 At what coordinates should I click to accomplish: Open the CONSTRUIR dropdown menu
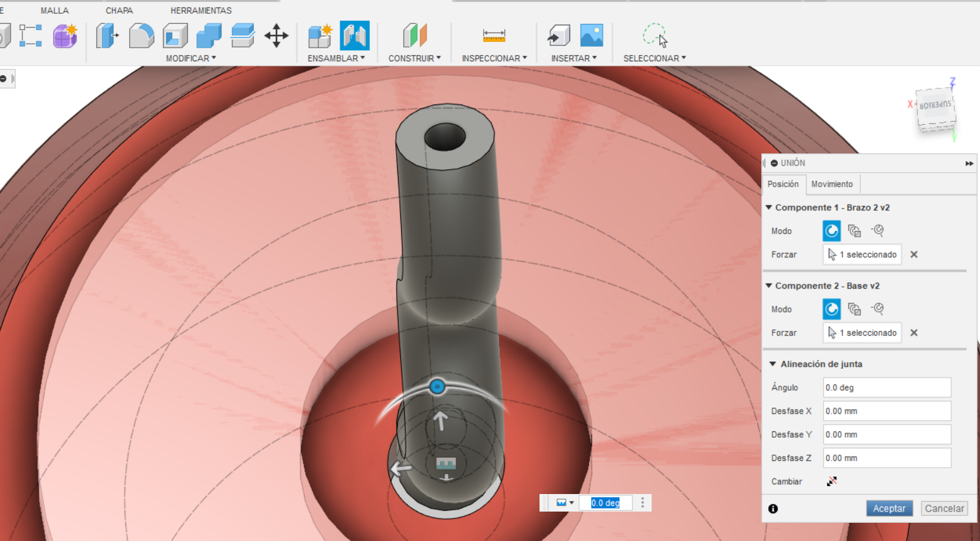pos(415,58)
